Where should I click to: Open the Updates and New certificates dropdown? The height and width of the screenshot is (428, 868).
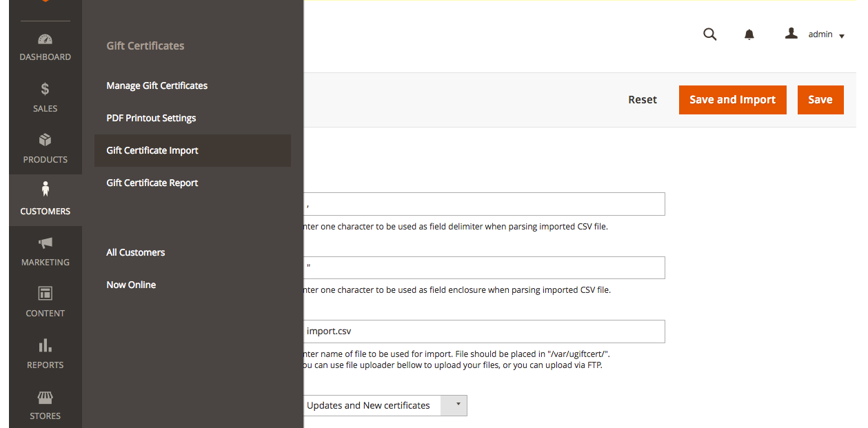(384, 405)
